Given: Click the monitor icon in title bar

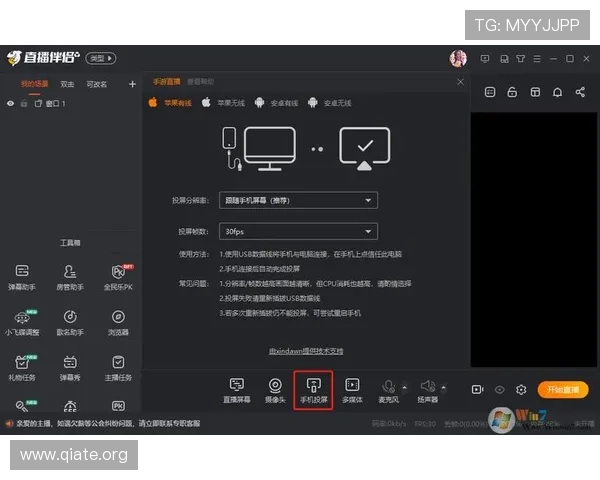Looking at the screenshot, I should point(485,59).
